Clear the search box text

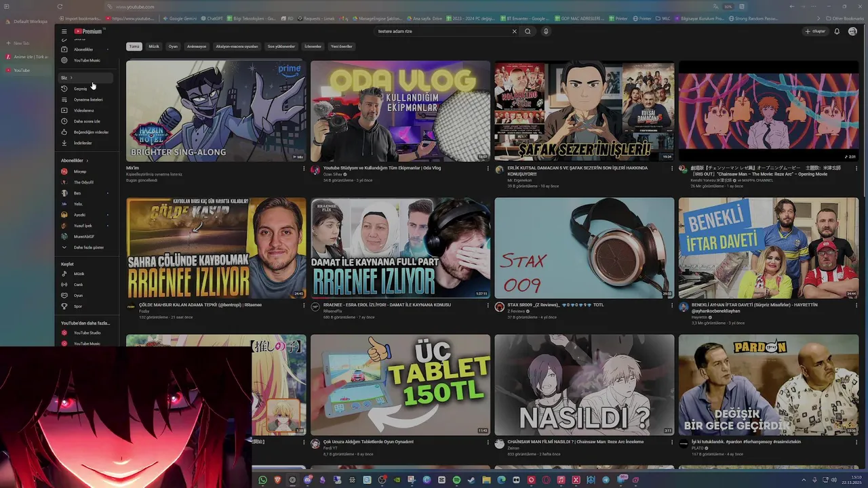(514, 31)
